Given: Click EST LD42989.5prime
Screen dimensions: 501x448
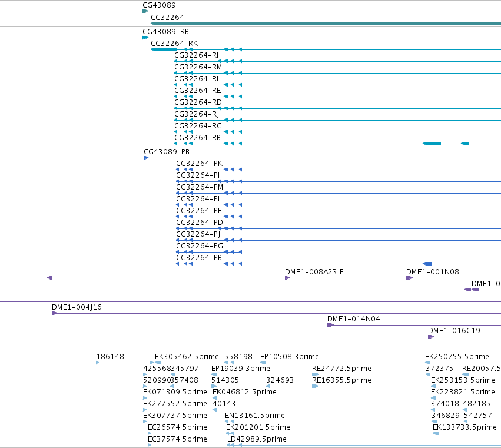Looking at the screenshot, I should (x=257, y=439).
